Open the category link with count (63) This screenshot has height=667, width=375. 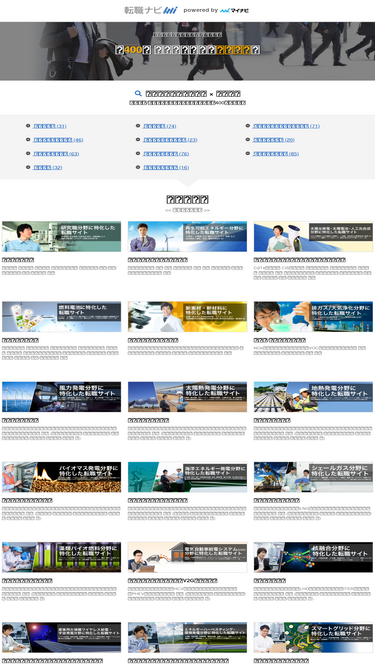pos(56,154)
